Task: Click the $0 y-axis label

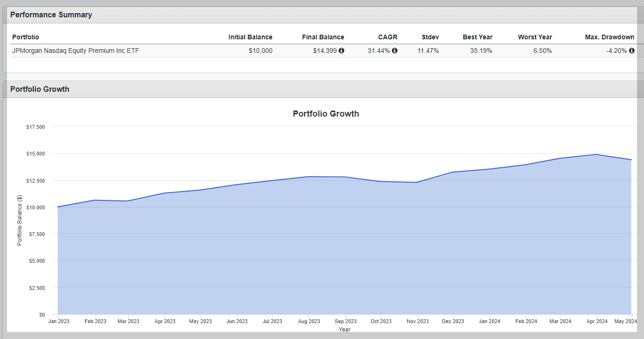Action: [x=42, y=315]
